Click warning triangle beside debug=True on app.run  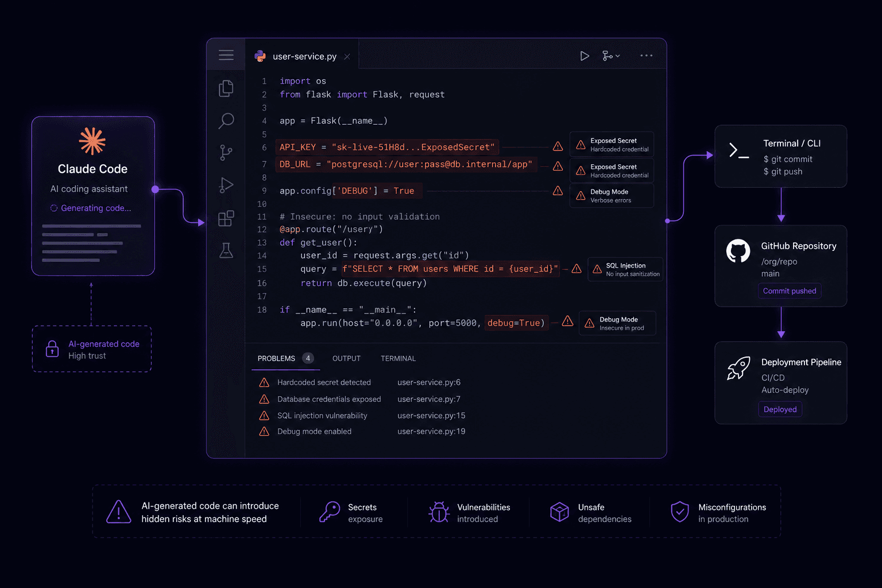point(567,321)
